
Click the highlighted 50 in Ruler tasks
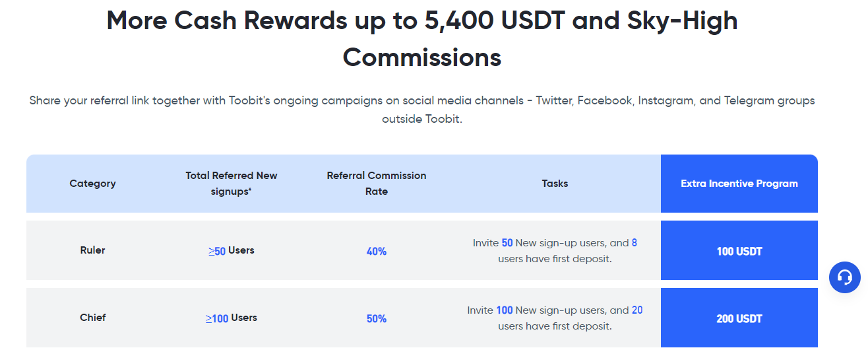pyautogui.click(x=507, y=243)
